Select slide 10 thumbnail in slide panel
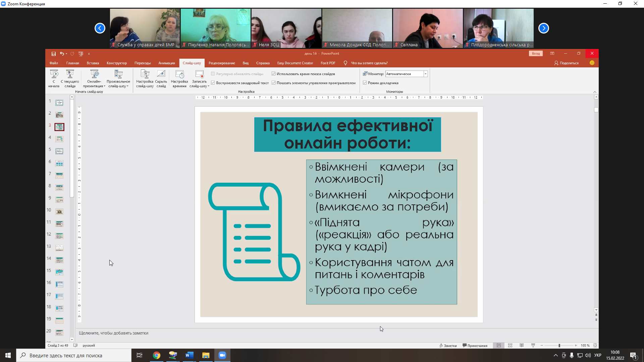The image size is (644, 362). 59,212
